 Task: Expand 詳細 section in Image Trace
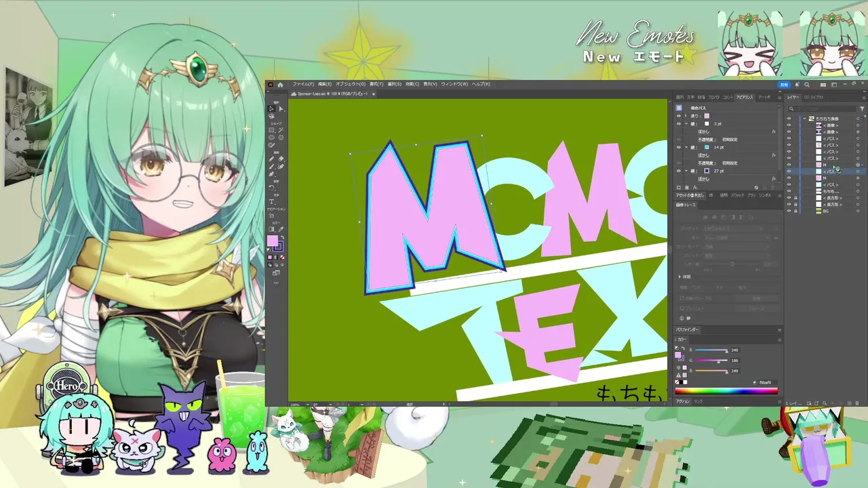tap(680, 277)
